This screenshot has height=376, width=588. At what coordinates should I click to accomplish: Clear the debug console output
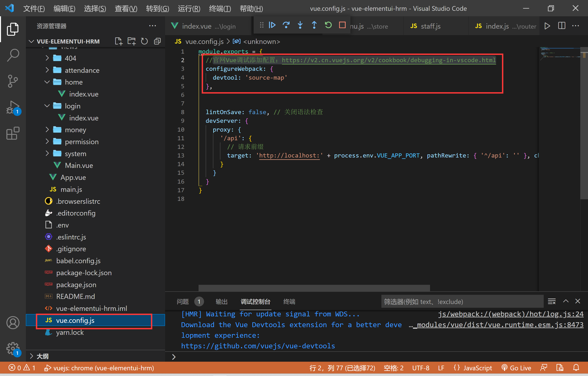(x=552, y=301)
